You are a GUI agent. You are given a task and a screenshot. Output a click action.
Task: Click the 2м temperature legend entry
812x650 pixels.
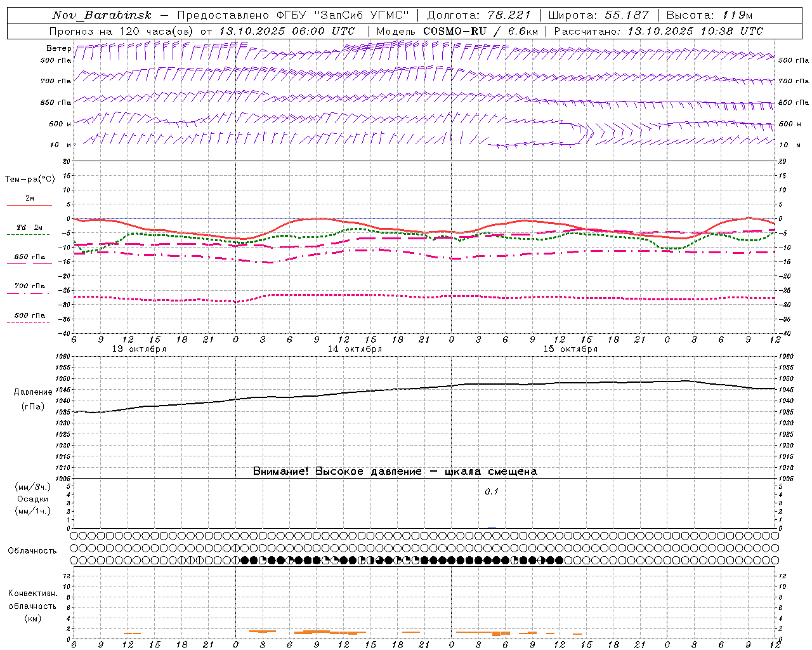(30, 199)
